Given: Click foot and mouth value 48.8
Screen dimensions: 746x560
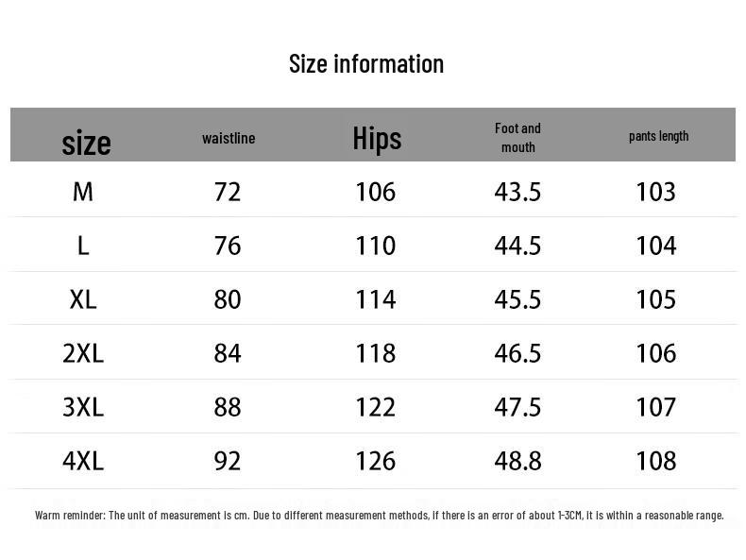Looking at the screenshot, I should tap(517, 461).
